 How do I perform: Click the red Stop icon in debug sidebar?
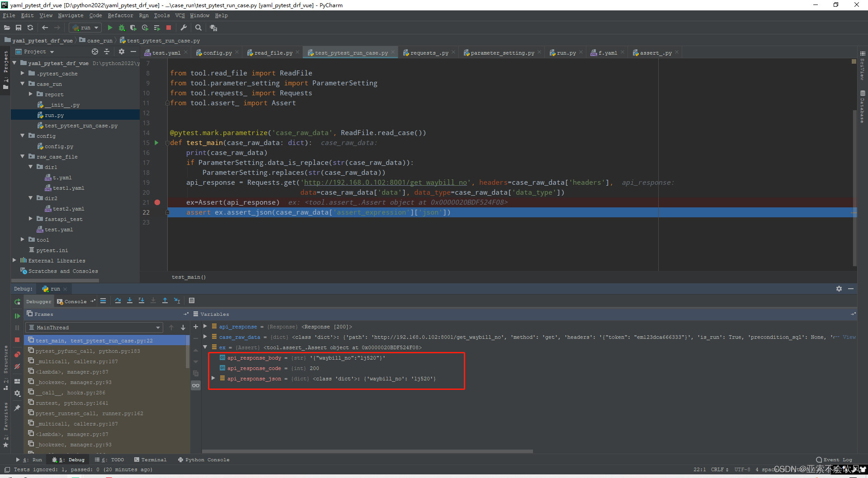pyautogui.click(x=17, y=340)
